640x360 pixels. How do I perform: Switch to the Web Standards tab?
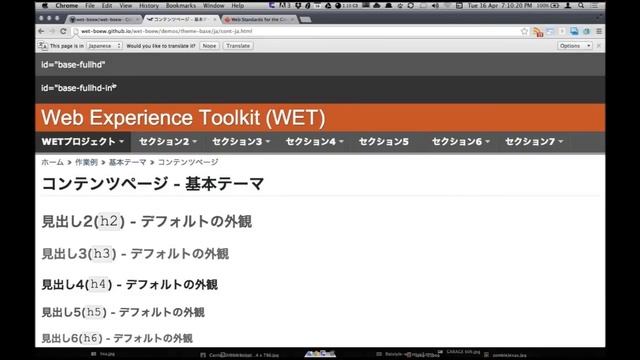259,19
